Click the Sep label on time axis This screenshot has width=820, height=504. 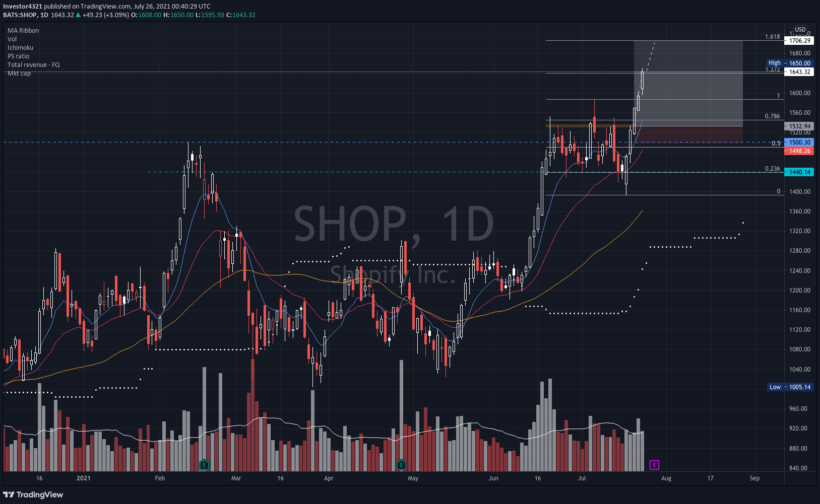[754, 478]
